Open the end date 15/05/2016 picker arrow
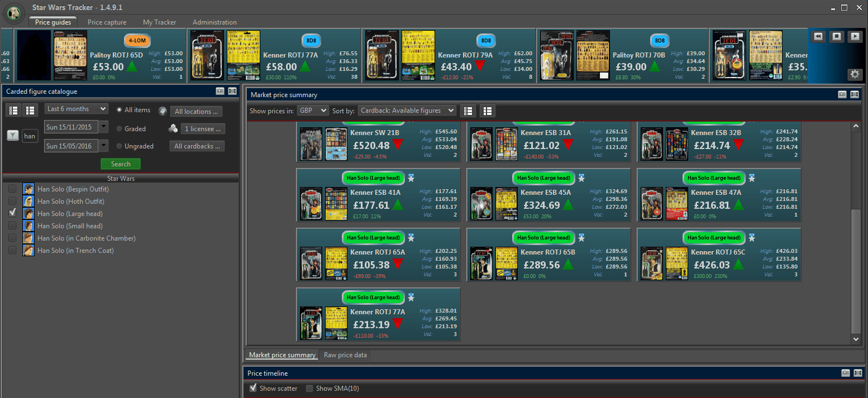The image size is (868, 398). click(x=103, y=146)
